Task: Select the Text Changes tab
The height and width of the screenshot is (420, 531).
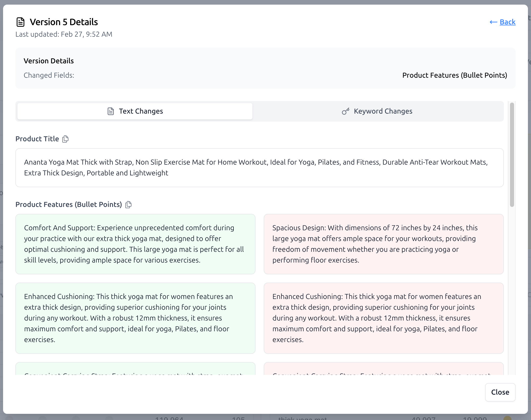Action: [141, 111]
